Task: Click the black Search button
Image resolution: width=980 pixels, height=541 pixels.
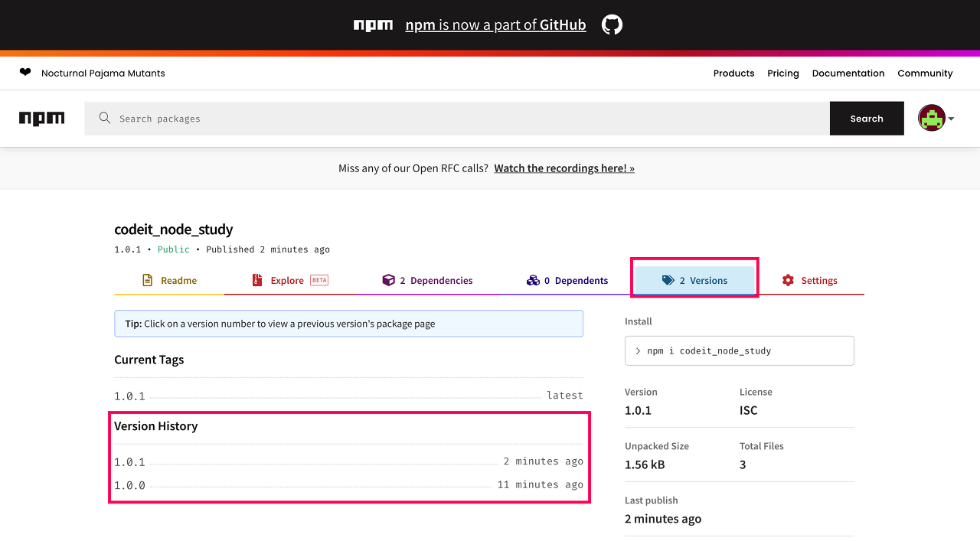Action: 867,119
